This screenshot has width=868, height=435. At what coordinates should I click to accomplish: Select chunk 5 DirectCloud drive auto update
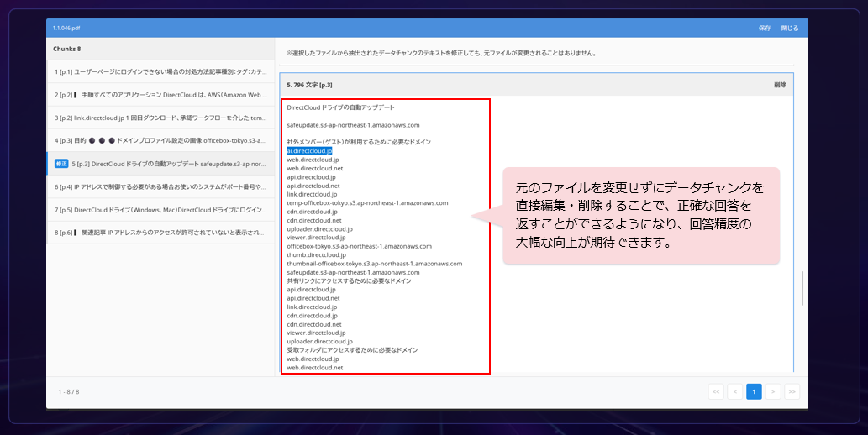(x=168, y=164)
